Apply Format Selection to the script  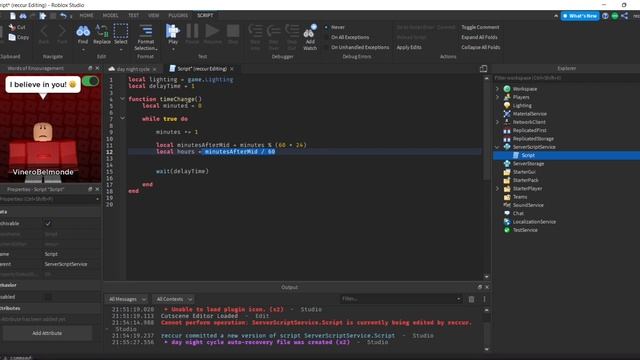[146, 37]
